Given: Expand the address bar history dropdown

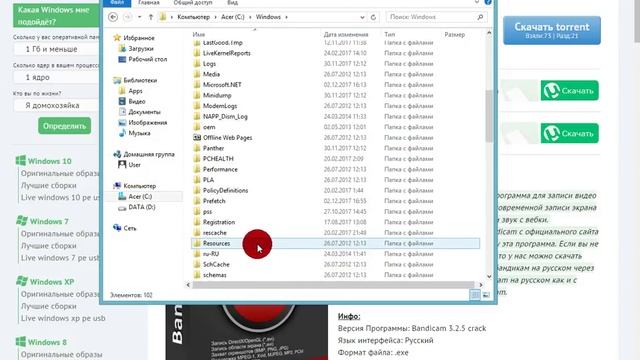Looking at the screenshot, I should click(362, 17).
